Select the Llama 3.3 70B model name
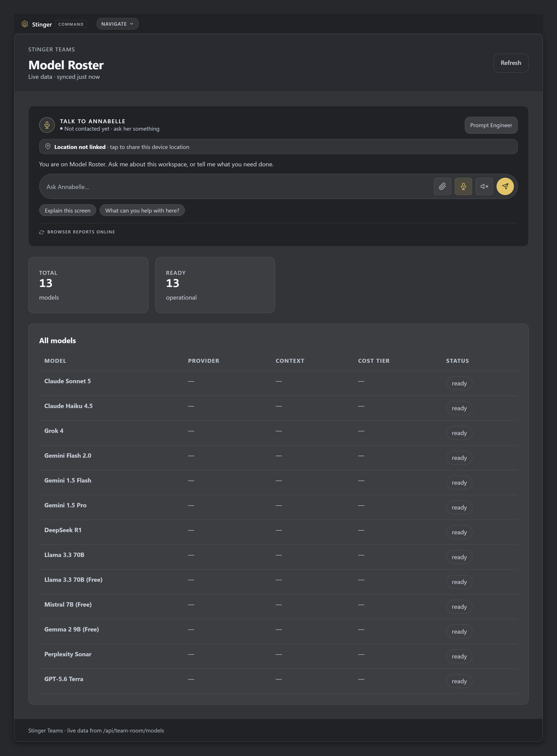557x756 pixels. point(64,555)
